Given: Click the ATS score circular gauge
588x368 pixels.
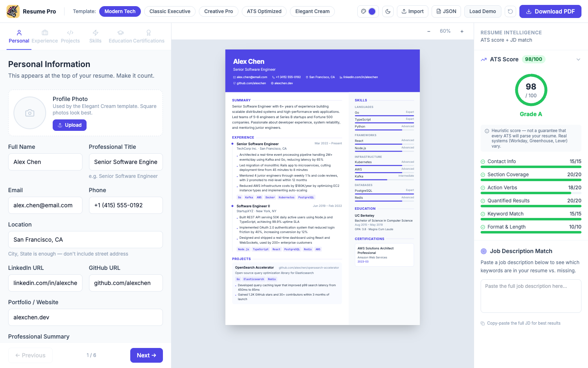Looking at the screenshot, I should [x=531, y=90].
